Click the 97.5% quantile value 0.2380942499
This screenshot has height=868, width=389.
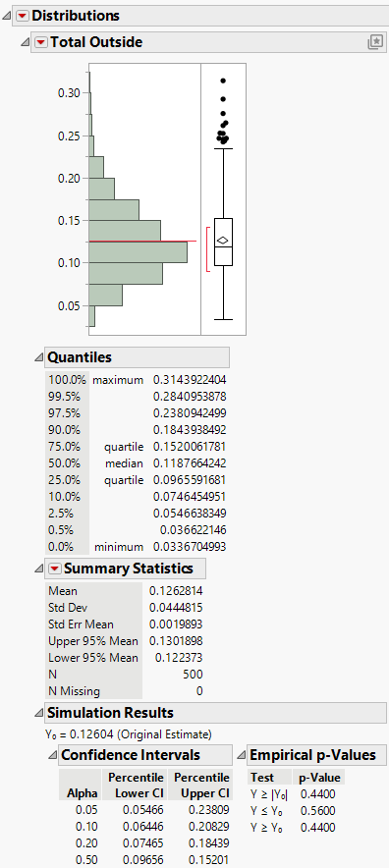(x=190, y=413)
